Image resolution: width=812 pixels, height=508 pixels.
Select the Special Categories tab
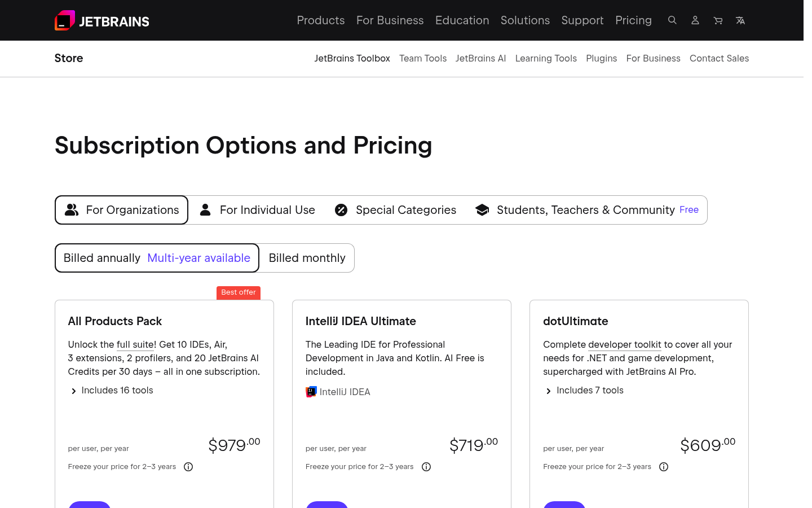395,210
